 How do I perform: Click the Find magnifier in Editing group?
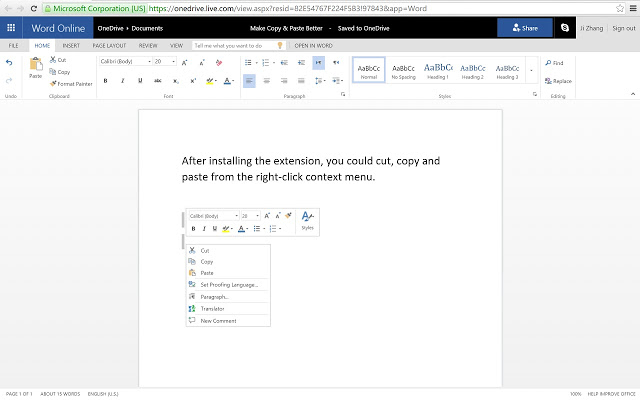(554, 63)
